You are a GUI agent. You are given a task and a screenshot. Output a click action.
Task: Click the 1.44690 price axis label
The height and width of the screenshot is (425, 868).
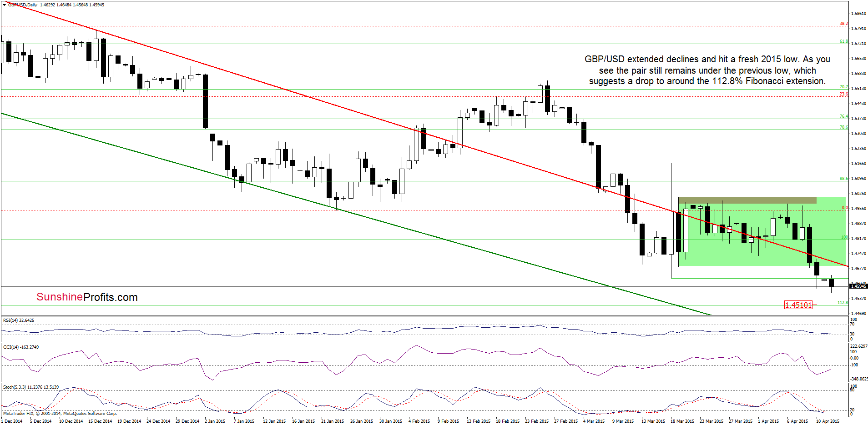pyautogui.click(x=858, y=314)
